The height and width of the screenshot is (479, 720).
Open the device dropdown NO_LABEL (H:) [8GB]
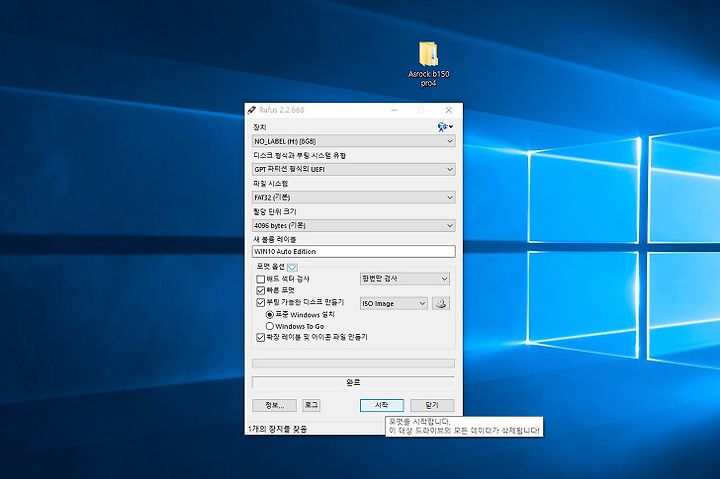coord(354,141)
